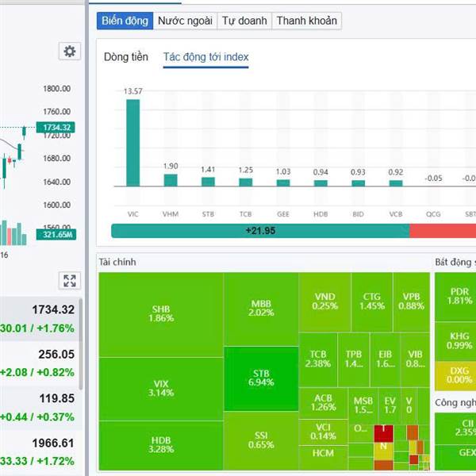Image resolution: width=476 pixels, height=476 pixels.
Task: Open chart settings gear icon
Action: pos(70,52)
